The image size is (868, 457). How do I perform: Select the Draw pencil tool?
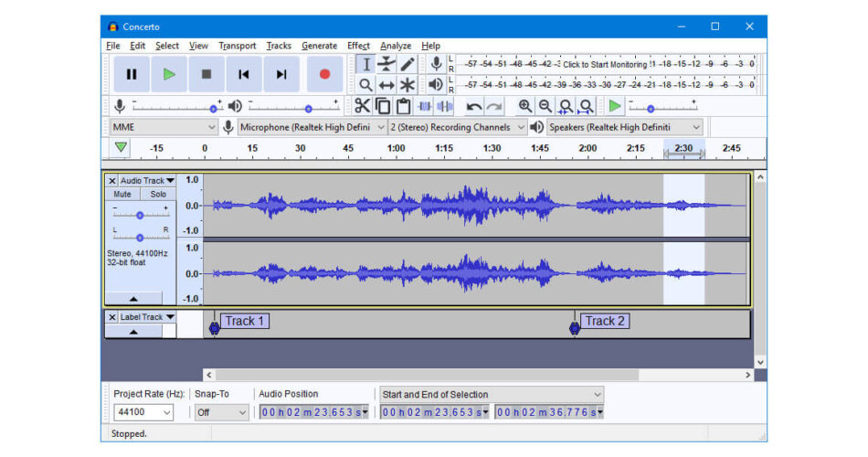pyautogui.click(x=408, y=64)
